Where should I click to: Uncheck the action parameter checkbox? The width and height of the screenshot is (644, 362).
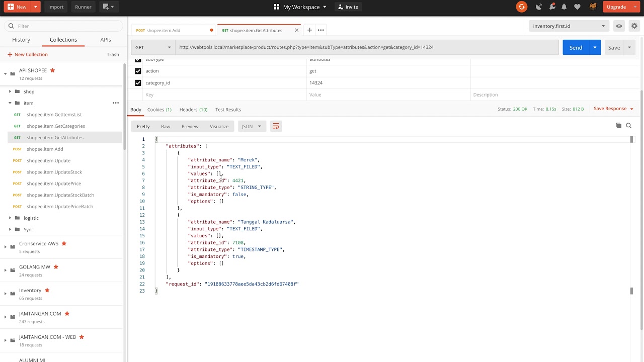pyautogui.click(x=138, y=71)
